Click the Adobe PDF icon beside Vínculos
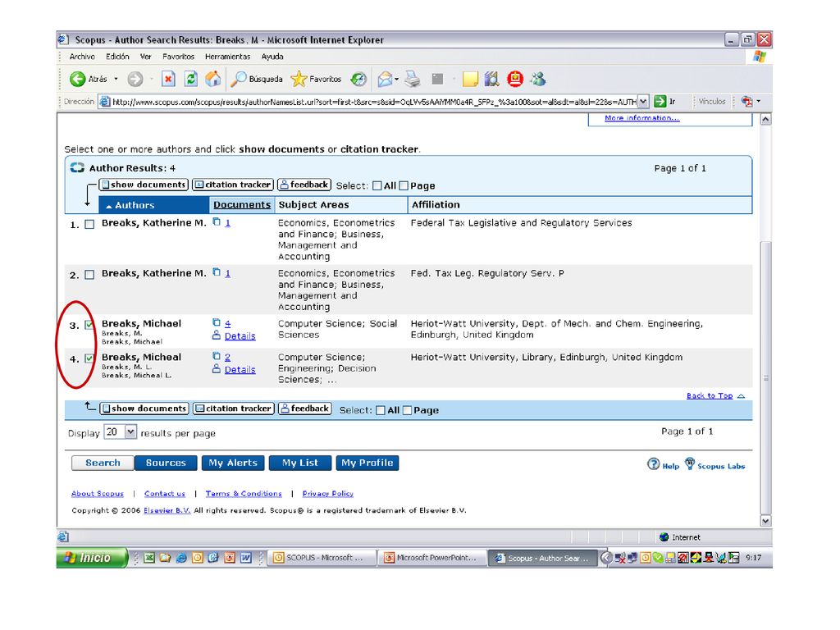Viewport: 840px width, 630px height. click(x=746, y=101)
